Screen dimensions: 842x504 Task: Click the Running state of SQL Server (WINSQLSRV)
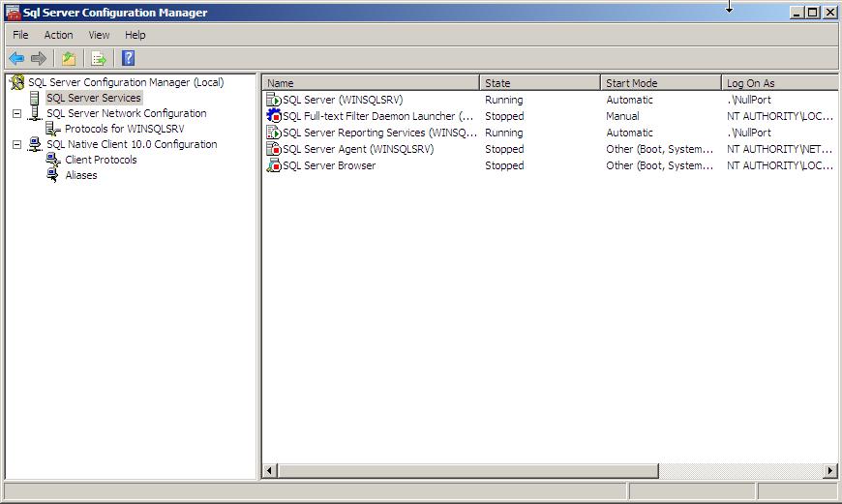click(x=503, y=100)
